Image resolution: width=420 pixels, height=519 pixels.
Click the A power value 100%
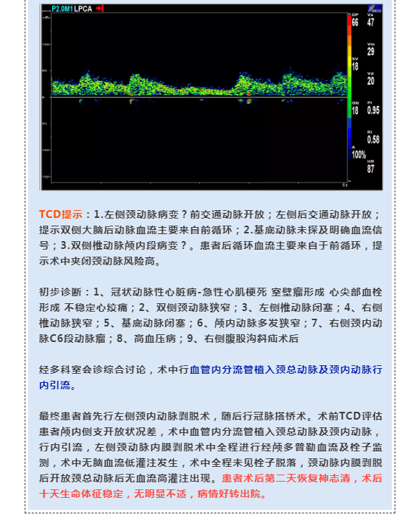(x=359, y=154)
